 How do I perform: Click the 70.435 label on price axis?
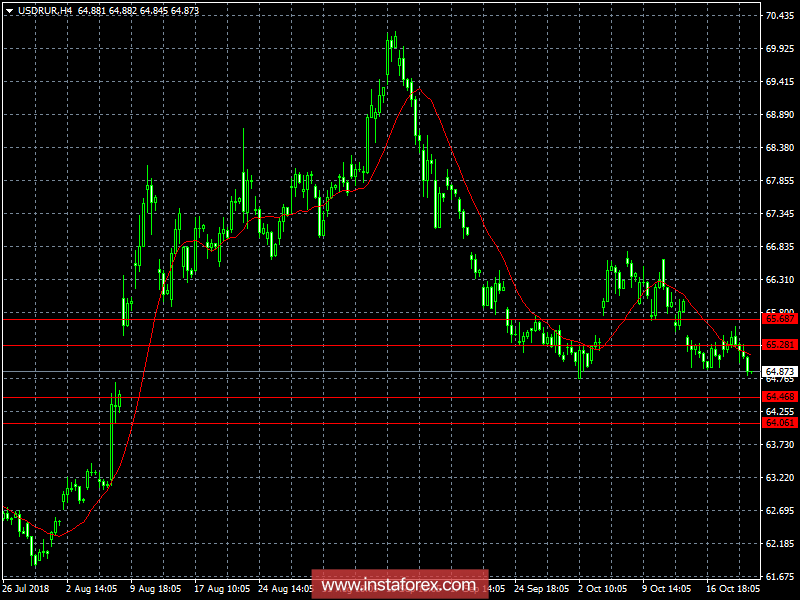click(x=780, y=16)
